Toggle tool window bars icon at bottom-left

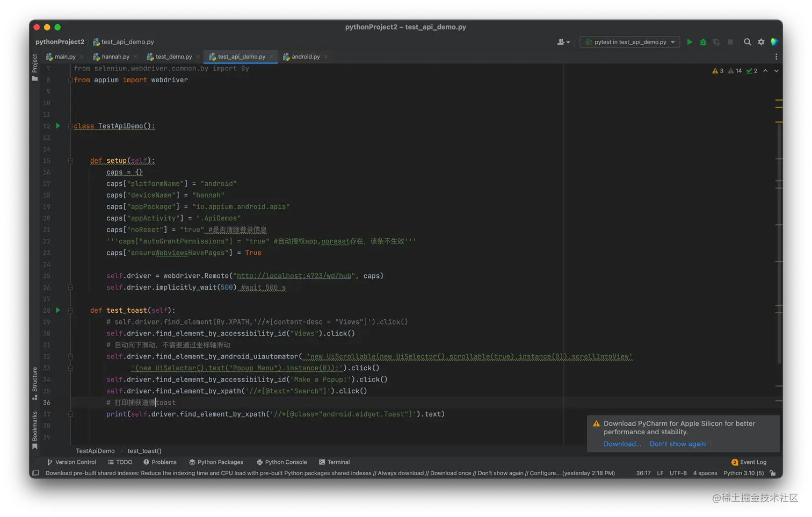pos(35,473)
